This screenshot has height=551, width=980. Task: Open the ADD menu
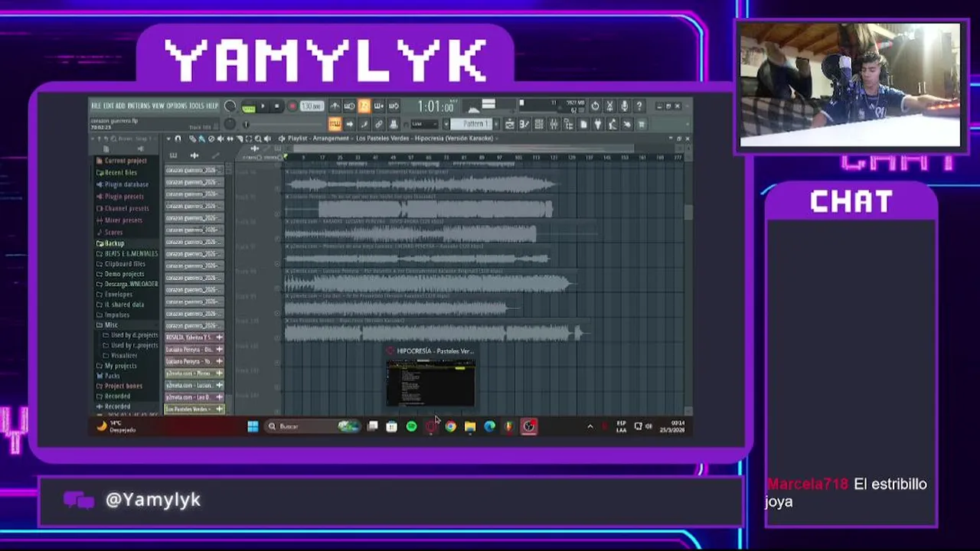pos(120,106)
